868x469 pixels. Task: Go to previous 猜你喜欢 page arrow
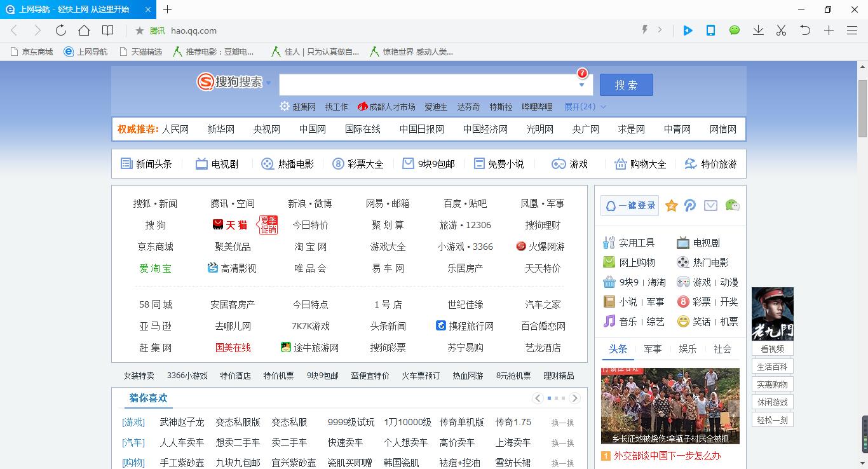pyautogui.click(x=538, y=398)
